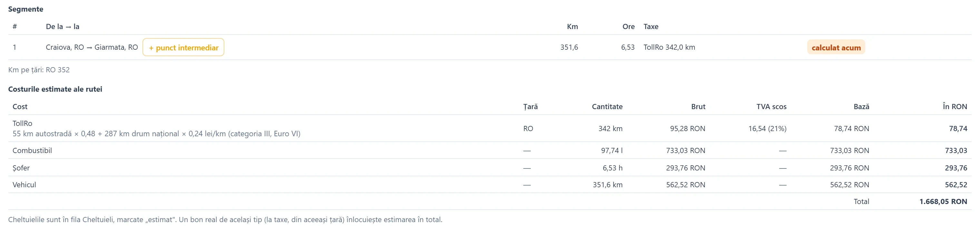Select the Combustibil cost row

click(490, 150)
